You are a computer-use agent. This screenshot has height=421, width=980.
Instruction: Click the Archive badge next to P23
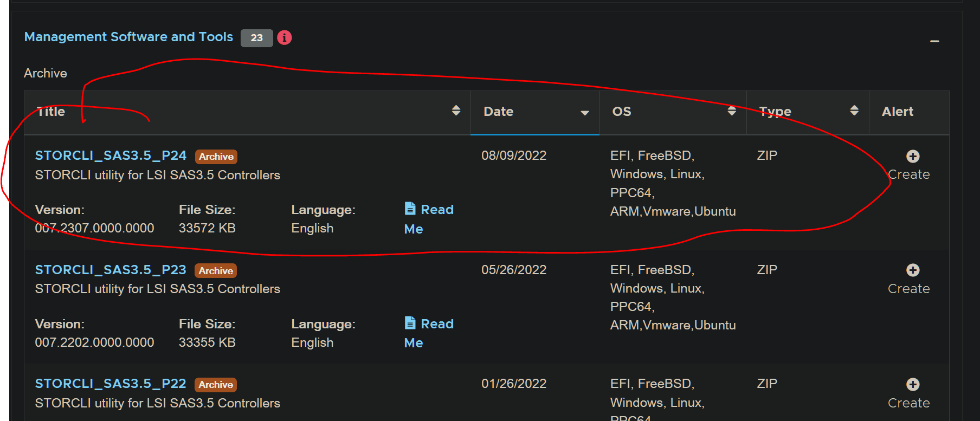point(216,271)
